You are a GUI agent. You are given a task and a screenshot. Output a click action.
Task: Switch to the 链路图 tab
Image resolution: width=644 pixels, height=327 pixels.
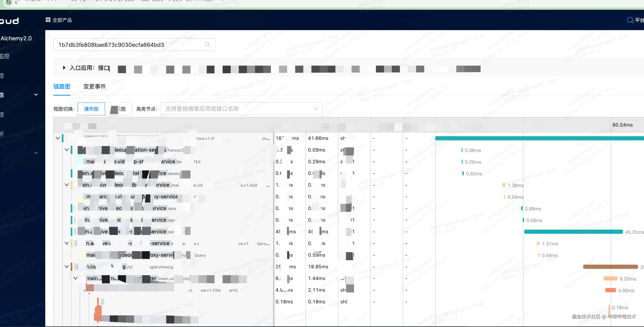coord(62,87)
